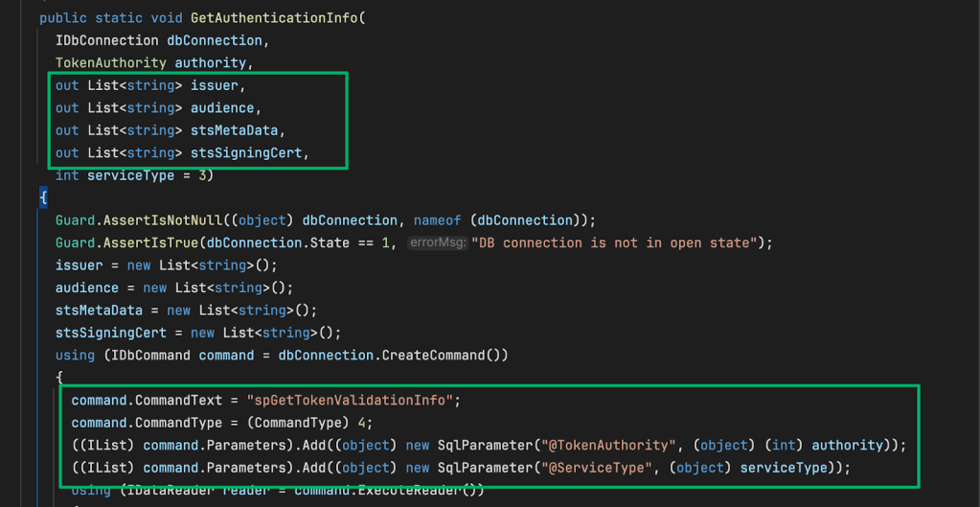
Task: Click the IDbCommand type in using statement
Action: click(154, 356)
